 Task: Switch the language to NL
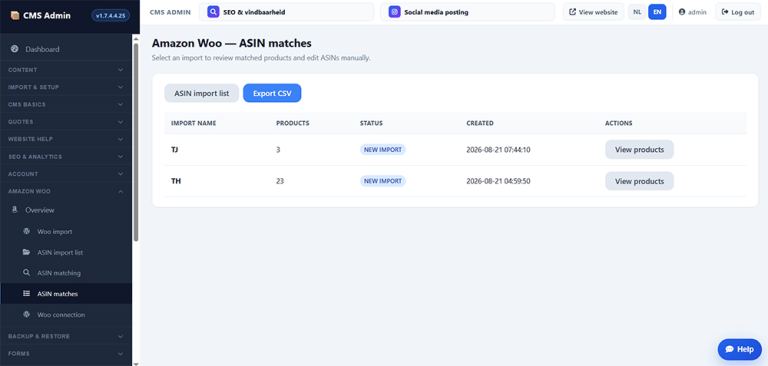[637, 12]
